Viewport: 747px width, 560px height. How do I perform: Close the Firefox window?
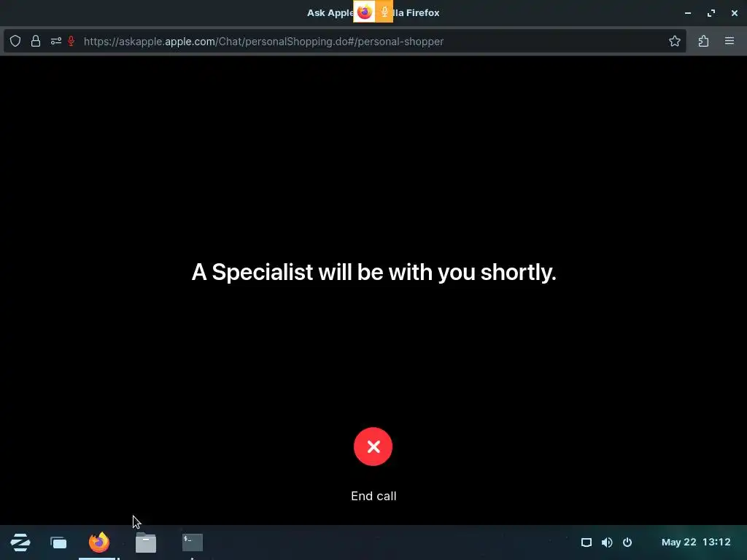735,13
